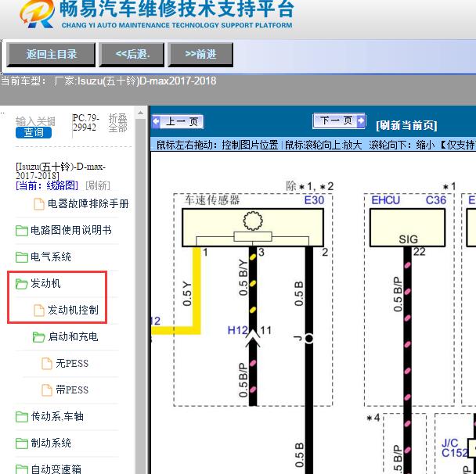Expand the 电气系统 folder

pyautogui.click(x=51, y=257)
